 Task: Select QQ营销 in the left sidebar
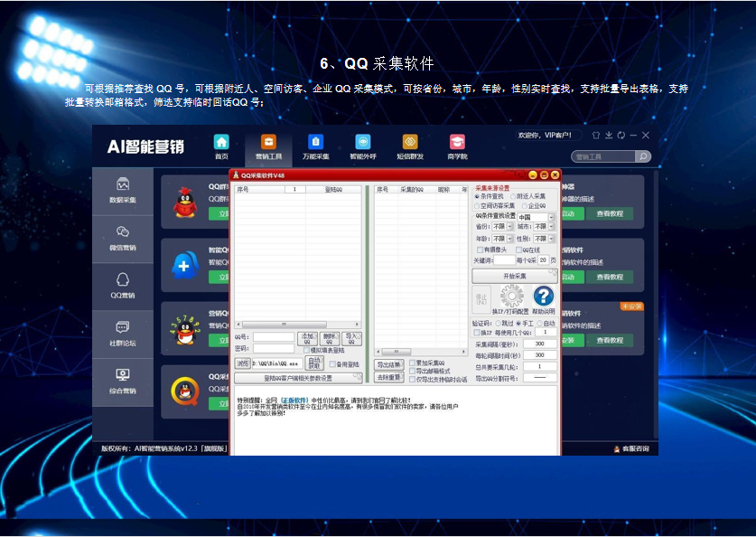[x=123, y=286]
